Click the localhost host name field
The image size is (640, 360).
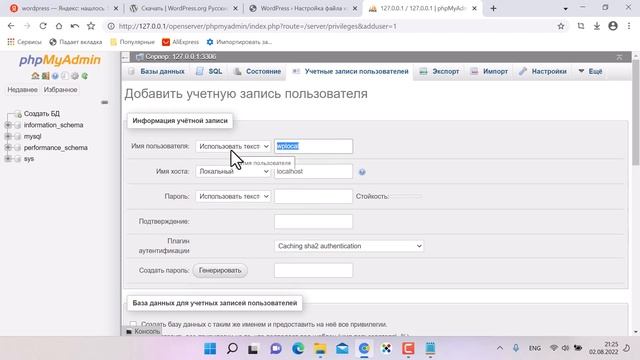(x=313, y=171)
